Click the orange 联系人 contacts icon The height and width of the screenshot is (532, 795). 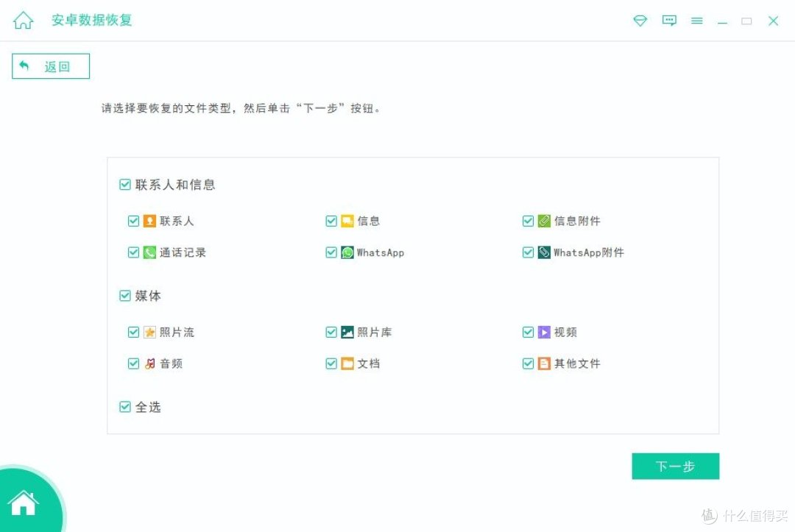(149, 221)
